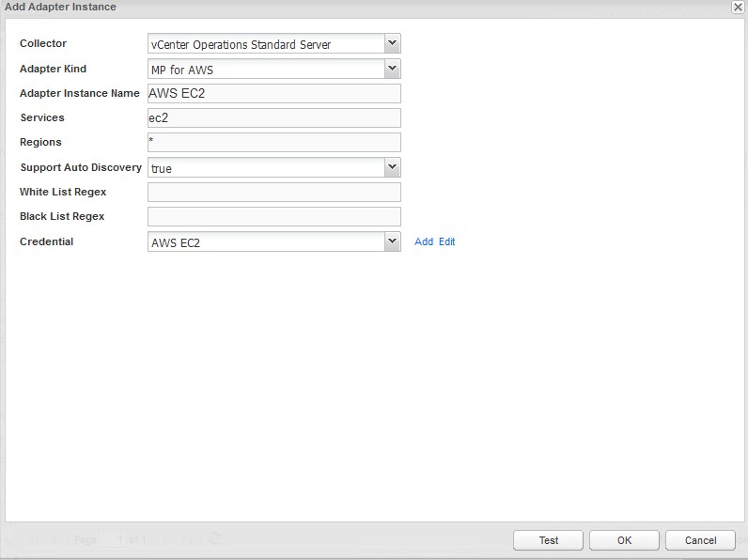Screen dimensions: 748x560
Task: Focus the Services text field
Action: (x=273, y=117)
